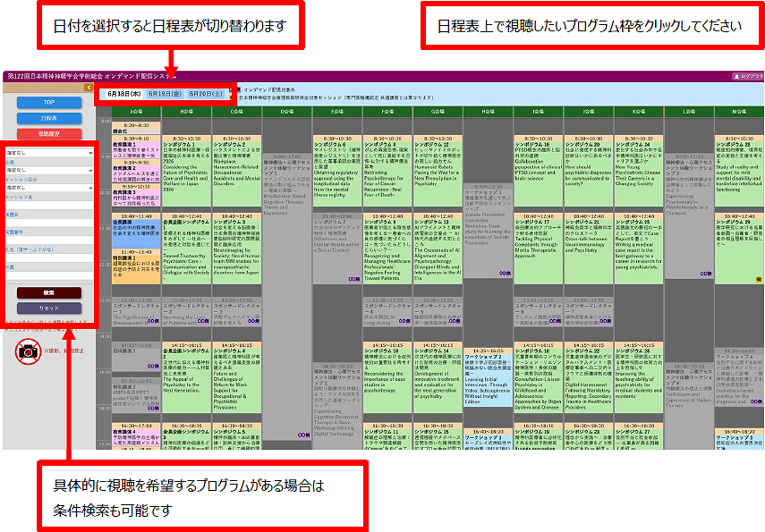This screenshot has height=532, width=765.
Task: Switch to the 6月19日(金) date tab
Action: point(165,94)
